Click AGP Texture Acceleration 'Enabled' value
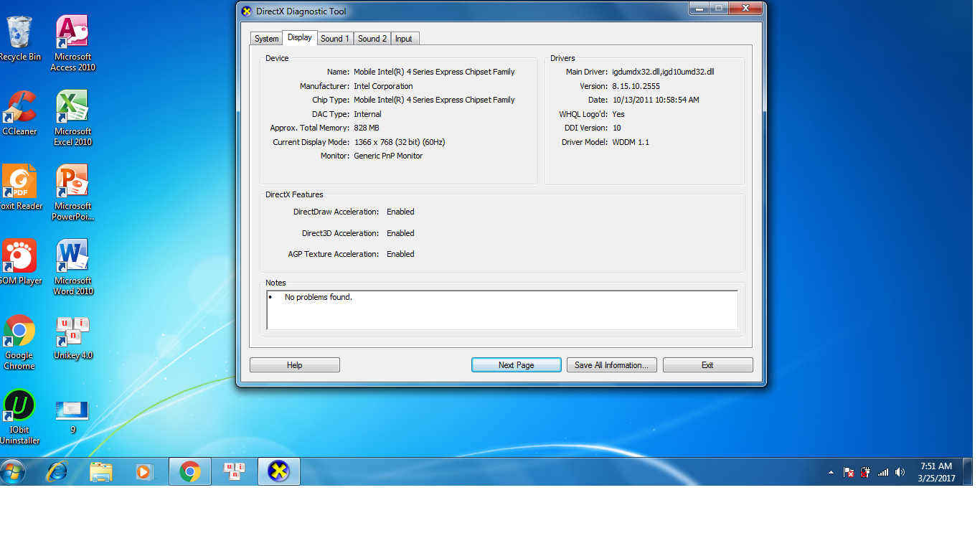This screenshot has width=980, height=551. [400, 254]
